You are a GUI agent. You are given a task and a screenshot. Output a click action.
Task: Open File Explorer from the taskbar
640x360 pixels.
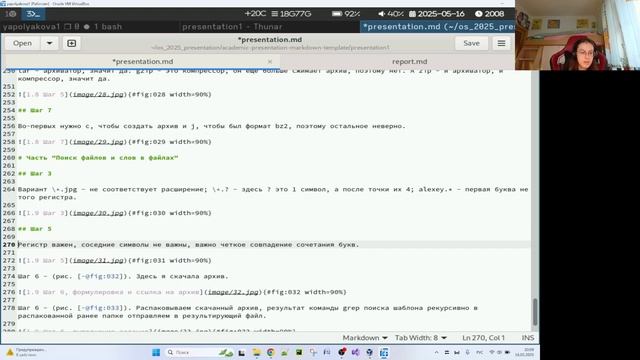tap(256, 352)
